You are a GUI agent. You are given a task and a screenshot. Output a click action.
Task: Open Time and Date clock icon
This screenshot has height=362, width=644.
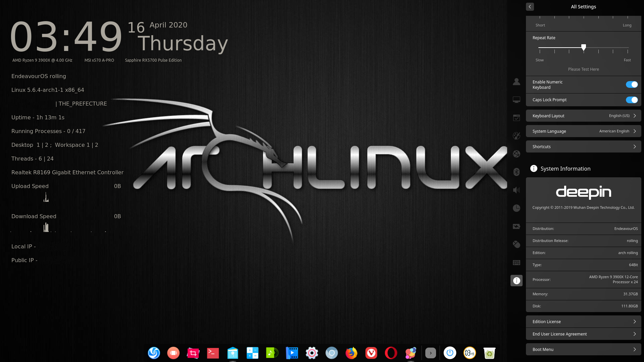(517, 208)
